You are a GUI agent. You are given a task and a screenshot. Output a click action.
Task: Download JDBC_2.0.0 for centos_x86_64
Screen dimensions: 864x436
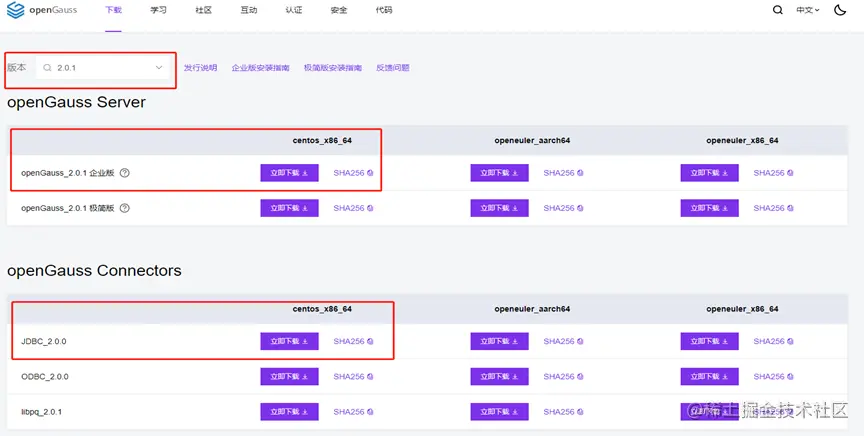(x=289, y=341)
